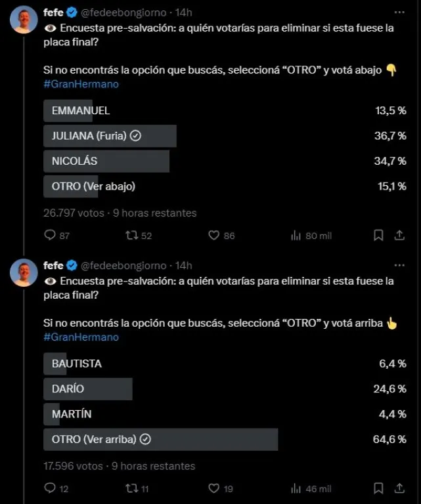Share the first poll tweet

(x=399, y=236)
